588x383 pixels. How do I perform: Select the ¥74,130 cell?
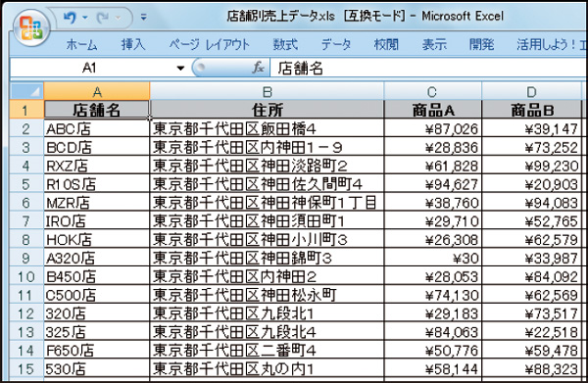tap(433, 295)
